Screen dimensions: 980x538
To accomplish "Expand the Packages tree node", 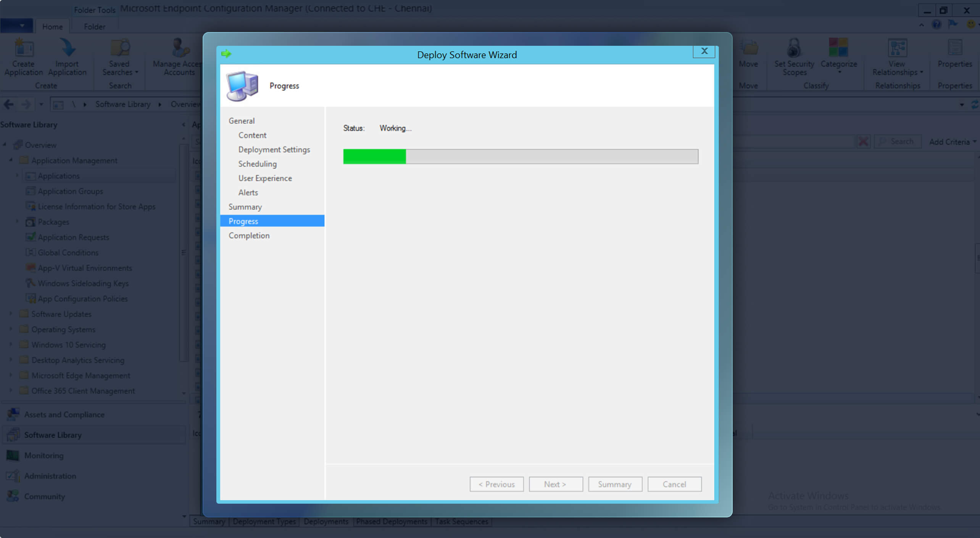I will point(17,221).
